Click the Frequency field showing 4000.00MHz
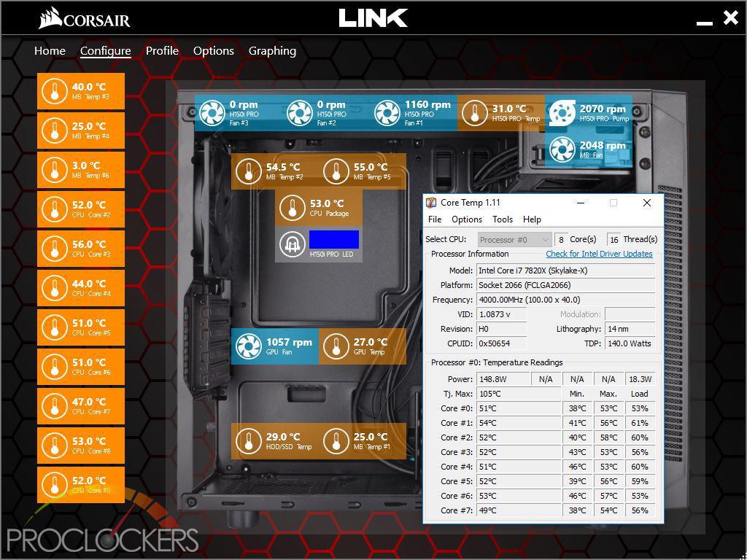Screen dimensions: 747x560 point(566,300)
